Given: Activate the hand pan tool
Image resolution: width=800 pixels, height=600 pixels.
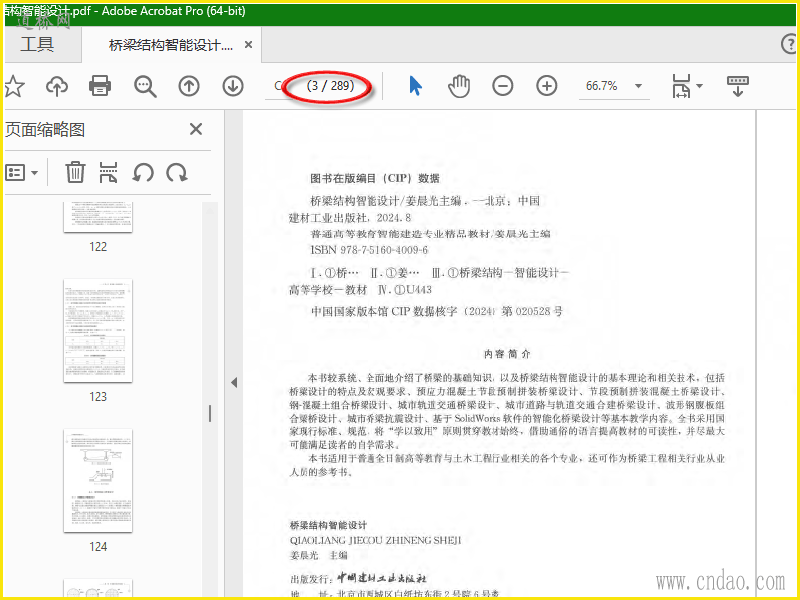Looking at the screenshot, I should click(459, 86).
